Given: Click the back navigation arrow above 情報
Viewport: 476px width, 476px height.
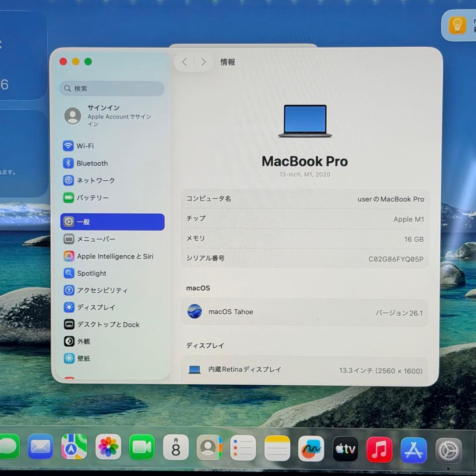Looking at the screenshot, I should point(184,62).
